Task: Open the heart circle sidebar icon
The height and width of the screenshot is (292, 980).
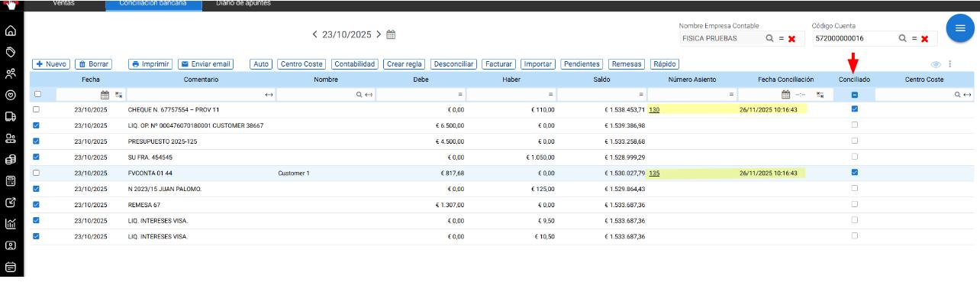Action: (11, 96)
